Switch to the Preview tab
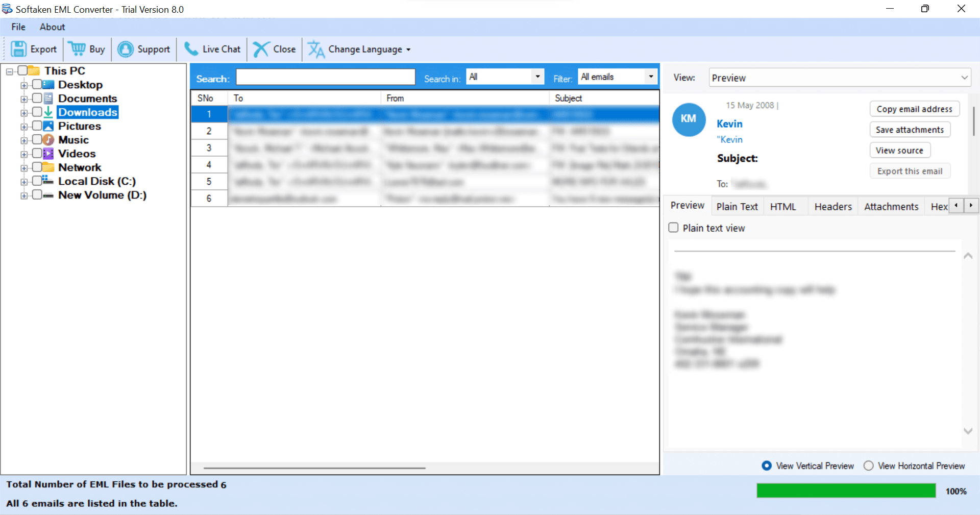The width and height of the screenshot is (980, 515). [687, 205]
